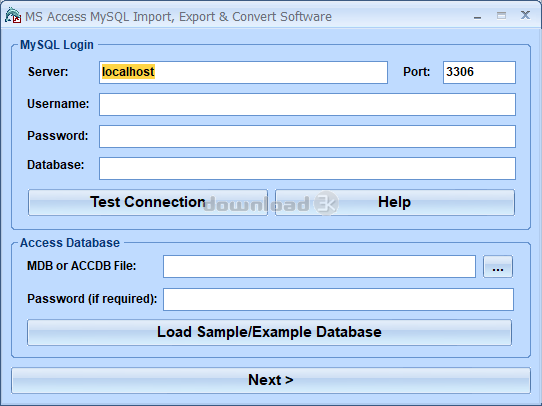Click the MDB or ACCDB File path field
The image size is (542, 406).
(319, 266)
